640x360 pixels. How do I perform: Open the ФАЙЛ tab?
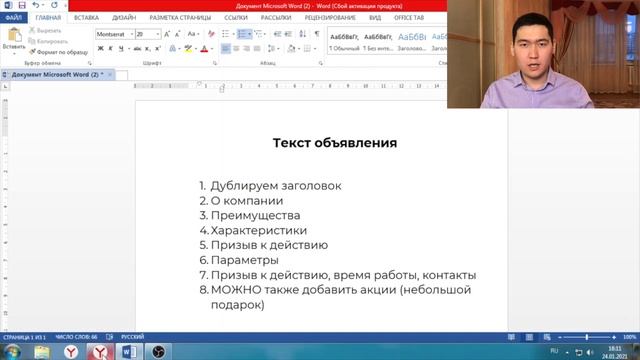click(14, 18)
